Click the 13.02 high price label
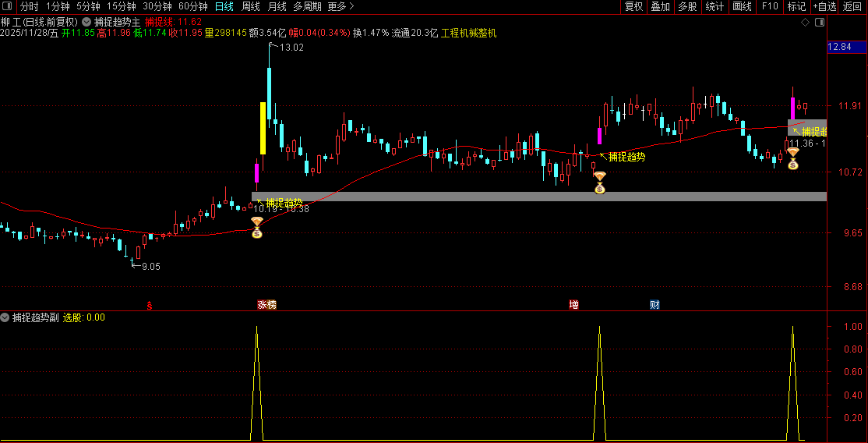868x443 pixels. [x=291, y=48]
